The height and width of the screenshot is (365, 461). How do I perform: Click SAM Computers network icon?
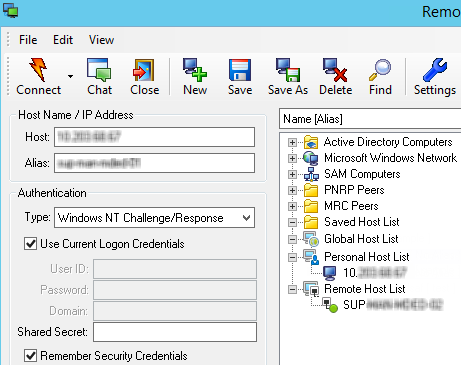tap(311, 174)
